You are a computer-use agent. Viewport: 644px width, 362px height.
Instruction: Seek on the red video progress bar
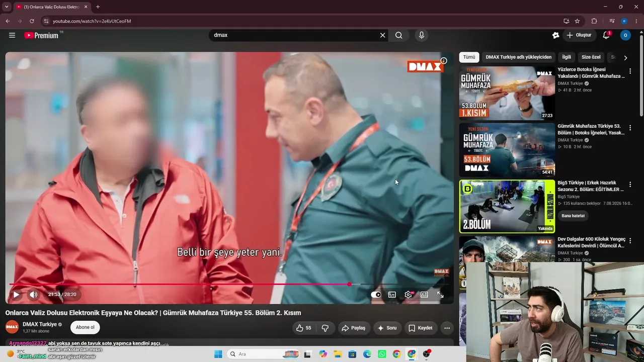(229, 285)
